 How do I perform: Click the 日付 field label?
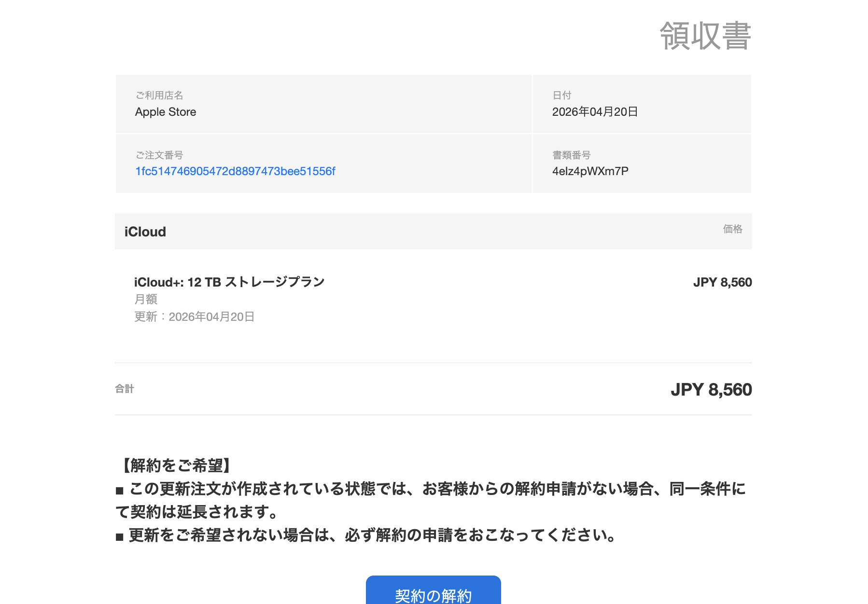click(x=561, y=96)
